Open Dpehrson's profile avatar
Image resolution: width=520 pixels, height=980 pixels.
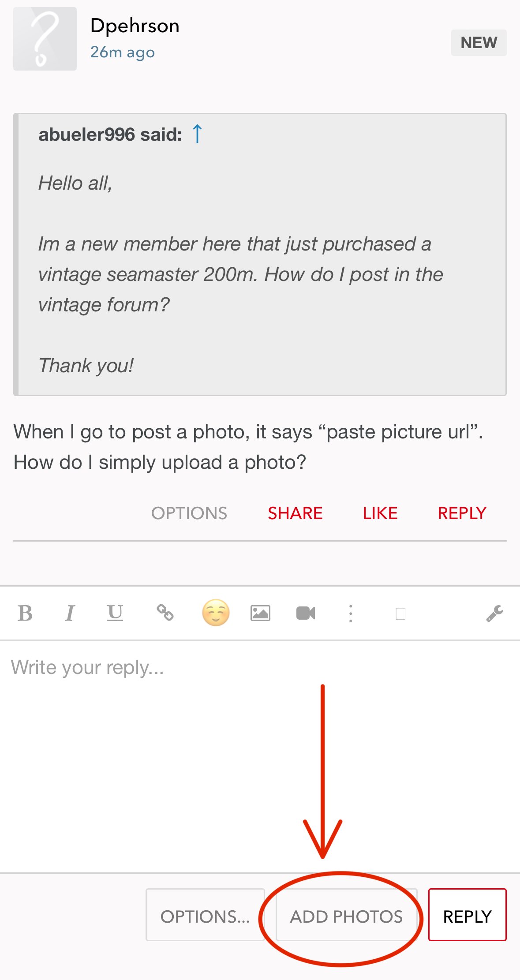click(45, 39)
